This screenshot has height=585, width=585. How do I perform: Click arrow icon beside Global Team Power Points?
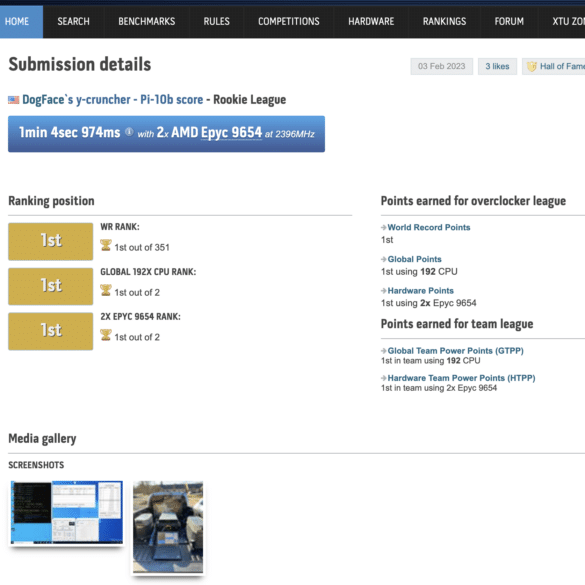coord(384,351)
